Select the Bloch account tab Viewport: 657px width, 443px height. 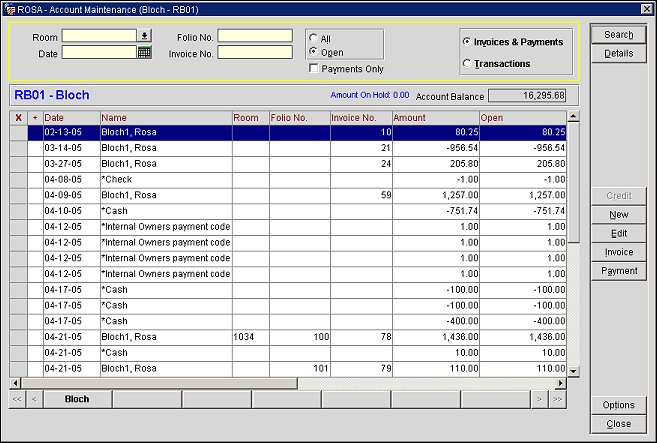click(x=77, y=399)
